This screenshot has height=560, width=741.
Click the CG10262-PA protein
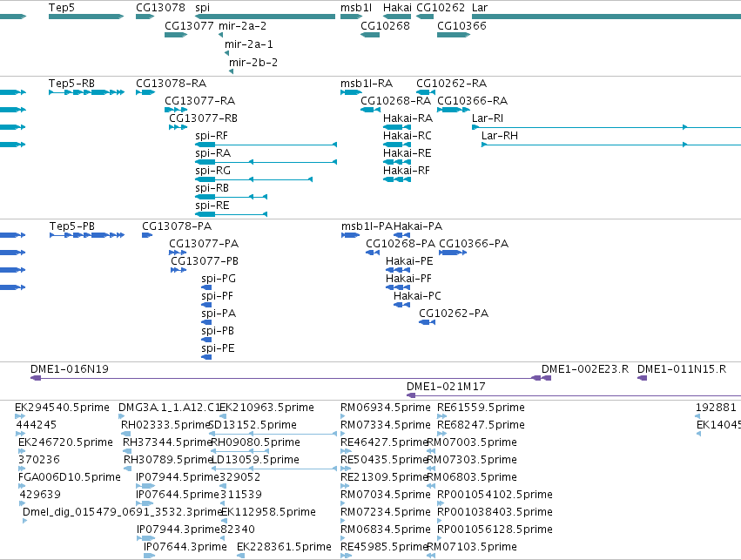coord(428,322)
